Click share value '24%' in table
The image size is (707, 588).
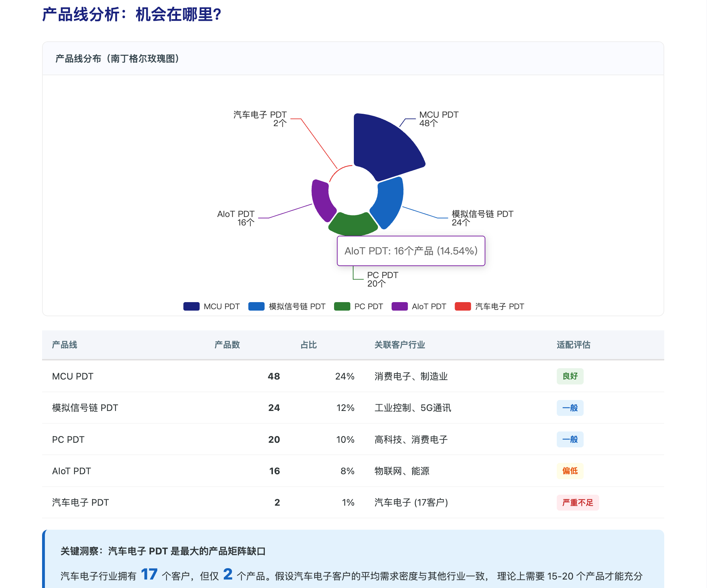pos(345,376)
